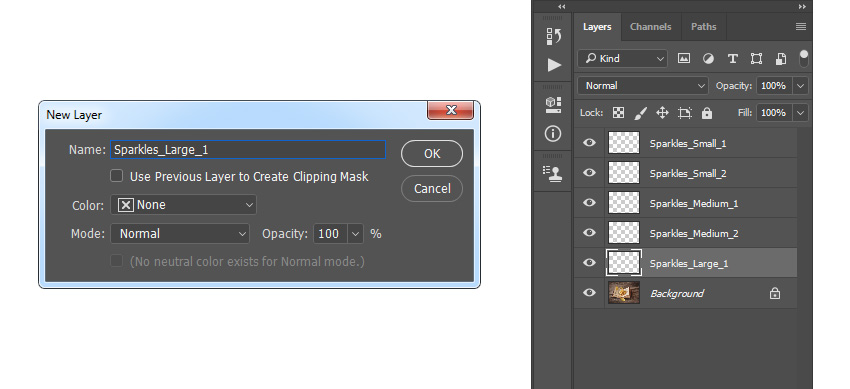Screen dimensions: 850x389
Task: Cancel the New Layer dialog
Action: (432, 189)
